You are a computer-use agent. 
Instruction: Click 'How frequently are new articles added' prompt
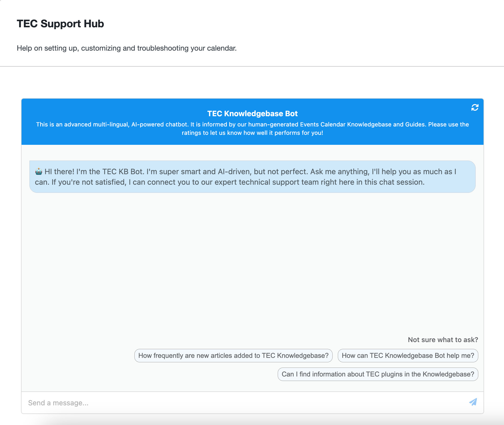233,356
